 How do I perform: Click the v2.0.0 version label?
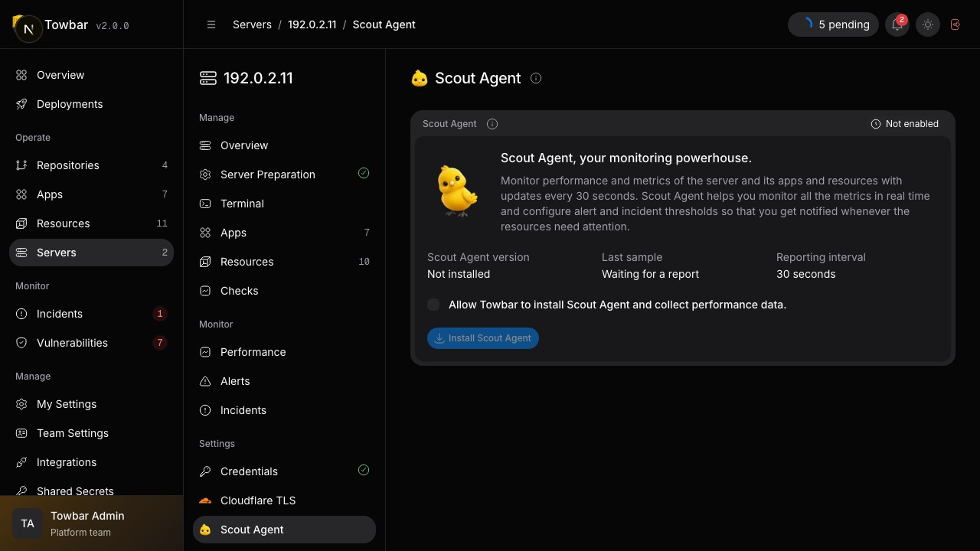point(112,25)
